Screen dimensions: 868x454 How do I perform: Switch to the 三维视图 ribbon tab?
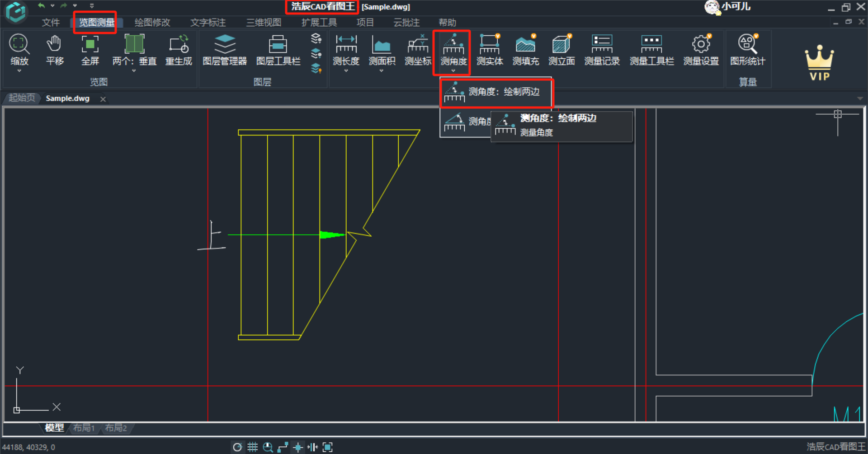point(264,22)
